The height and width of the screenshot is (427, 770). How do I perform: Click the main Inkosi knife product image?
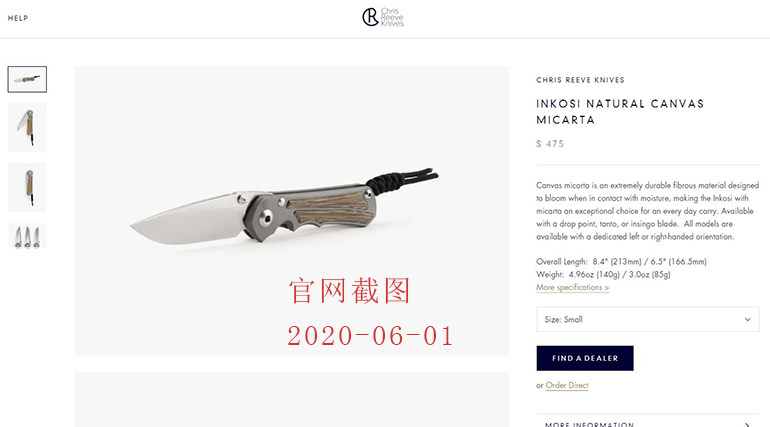(292, 211)
